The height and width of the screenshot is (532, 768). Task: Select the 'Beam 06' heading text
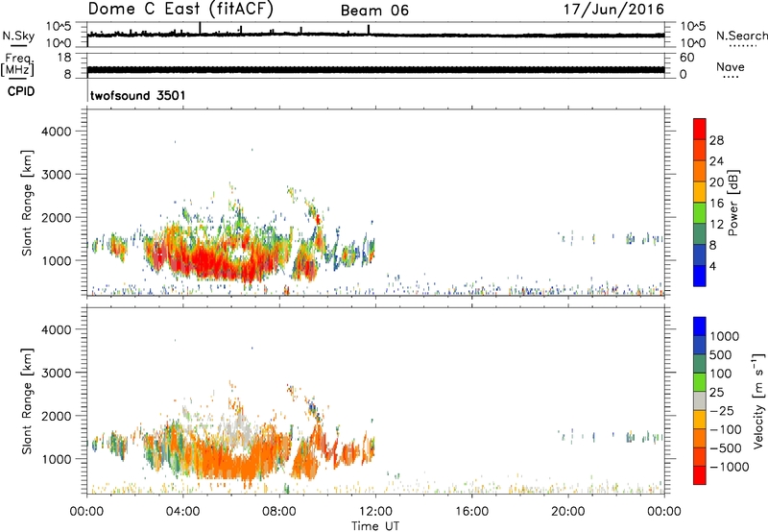pyautogui.click(x=374, y=11)
